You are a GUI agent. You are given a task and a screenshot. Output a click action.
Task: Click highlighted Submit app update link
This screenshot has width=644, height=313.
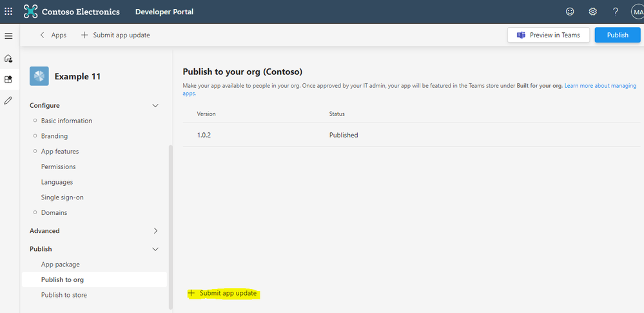coord(228,294)
